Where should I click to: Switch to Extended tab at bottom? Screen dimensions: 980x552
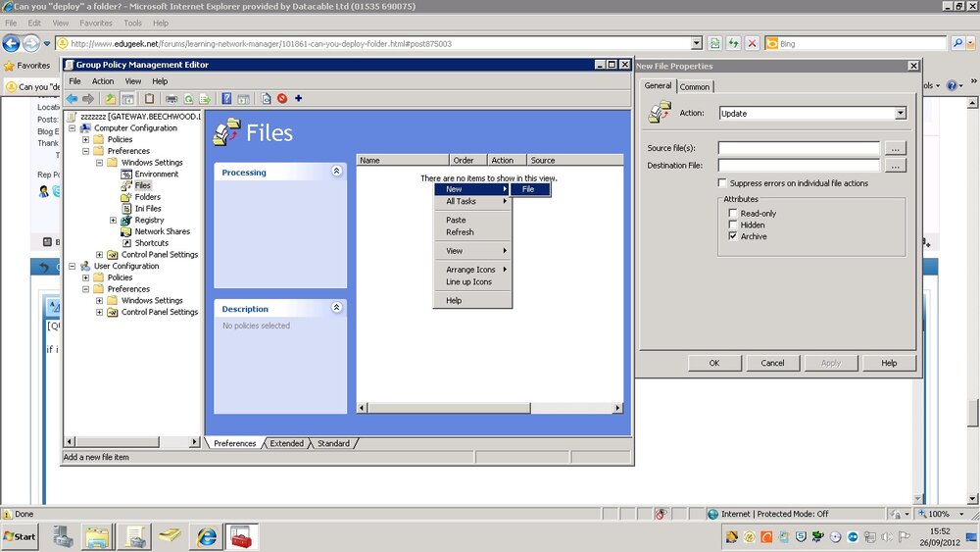tap(286, 443)
